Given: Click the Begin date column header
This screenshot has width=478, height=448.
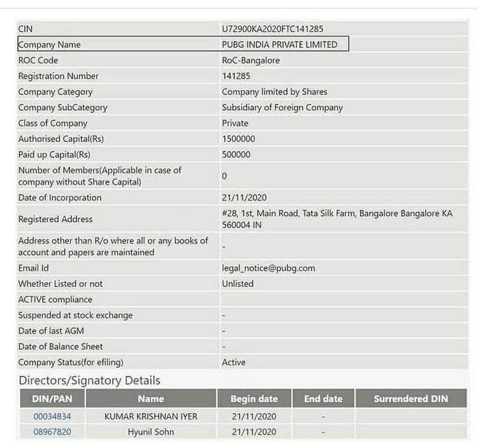Looking at the screenshot, I should (x=254, y=399).
